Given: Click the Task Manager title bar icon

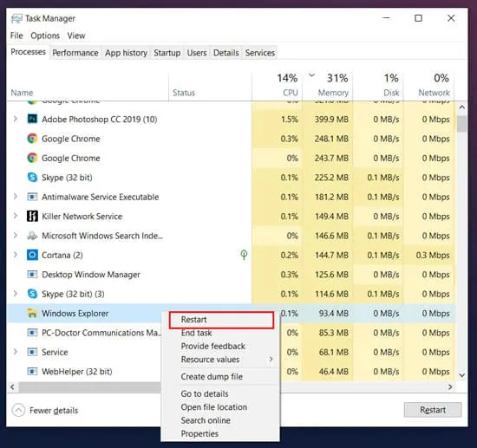Looking at the screenshot, I should click(x=16, y=18).
